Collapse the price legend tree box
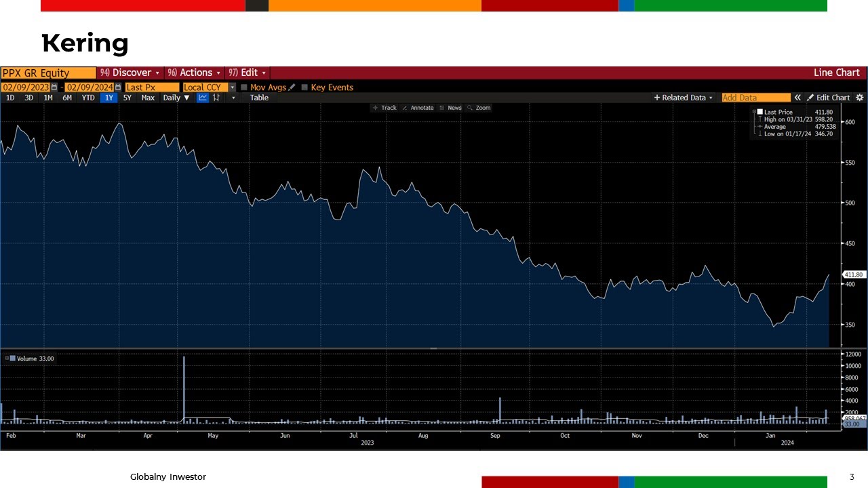 tap(754, 111)
